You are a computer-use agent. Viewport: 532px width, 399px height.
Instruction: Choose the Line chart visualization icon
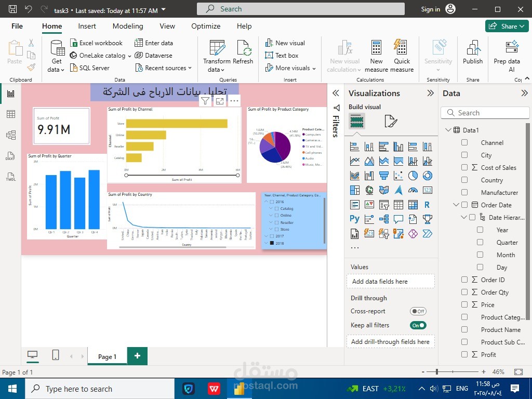[x=354, y=161]
